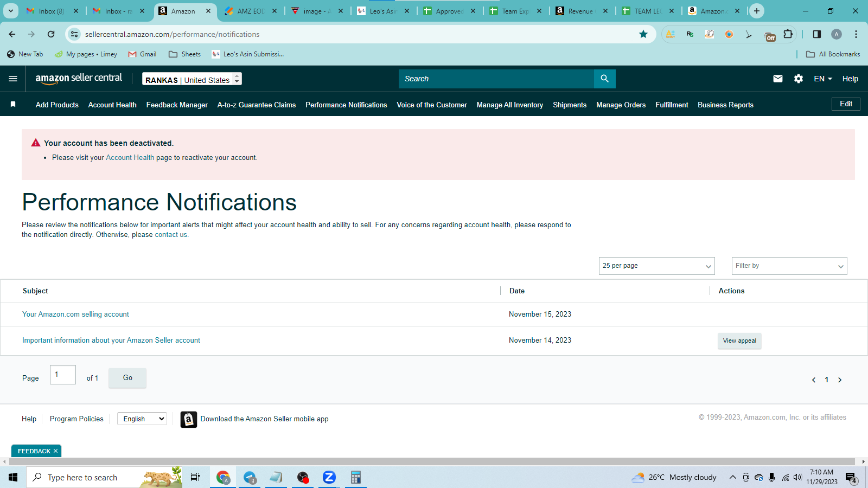Click the volume icon in system tray
The width and height of the screenshot is (868, 488).
click(x=797, y=477)
